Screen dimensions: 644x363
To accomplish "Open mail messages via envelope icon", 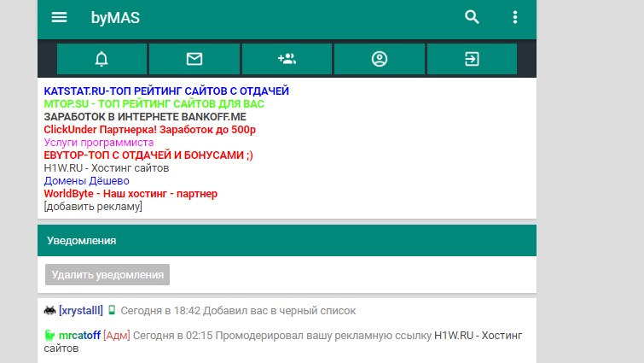I will point(194,59).
